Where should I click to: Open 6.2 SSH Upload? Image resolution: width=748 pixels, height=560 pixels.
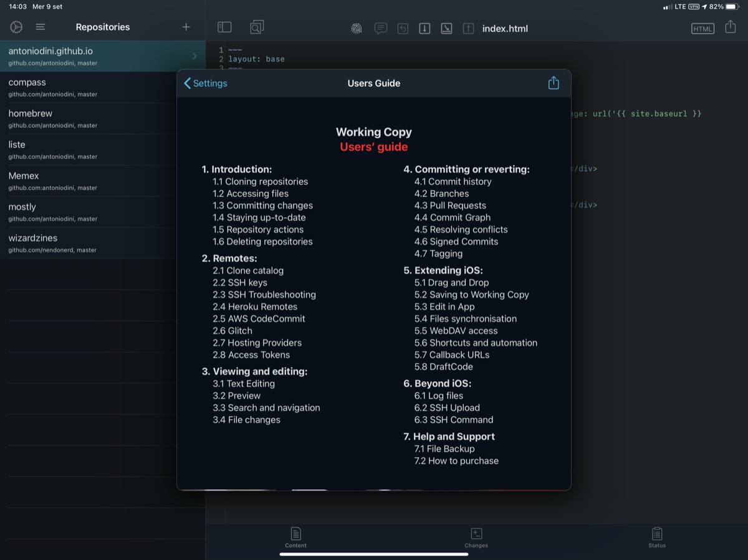coord(447,407)
